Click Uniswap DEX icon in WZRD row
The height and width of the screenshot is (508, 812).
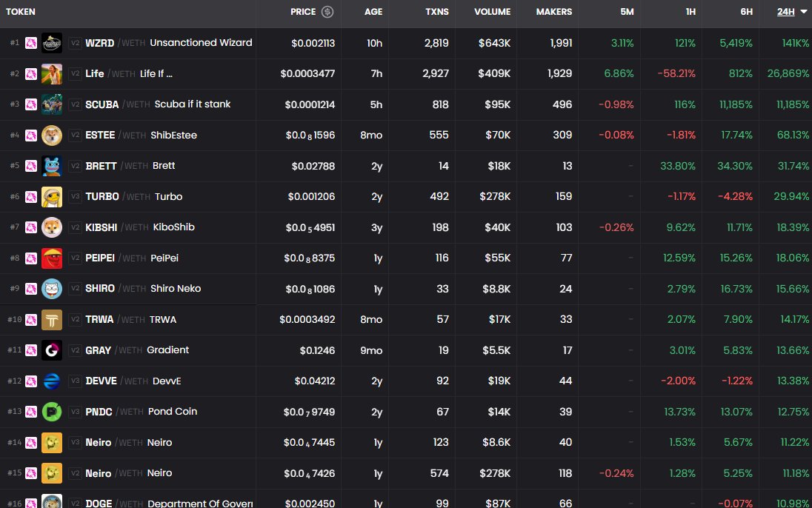31,43
